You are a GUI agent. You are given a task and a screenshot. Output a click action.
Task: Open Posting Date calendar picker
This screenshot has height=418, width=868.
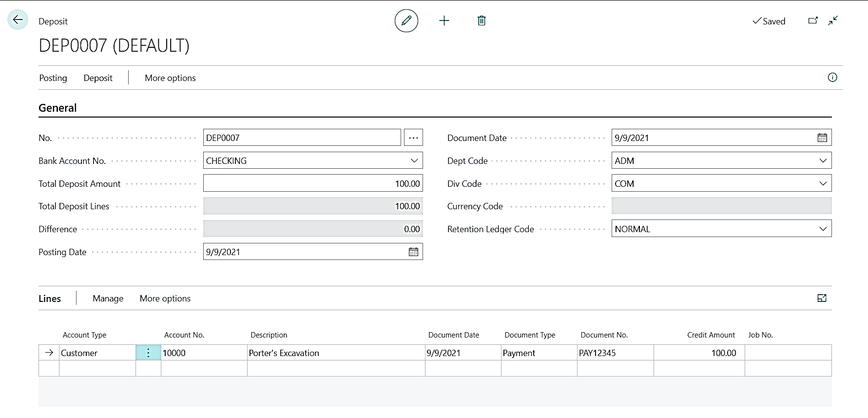pos(413,252)
